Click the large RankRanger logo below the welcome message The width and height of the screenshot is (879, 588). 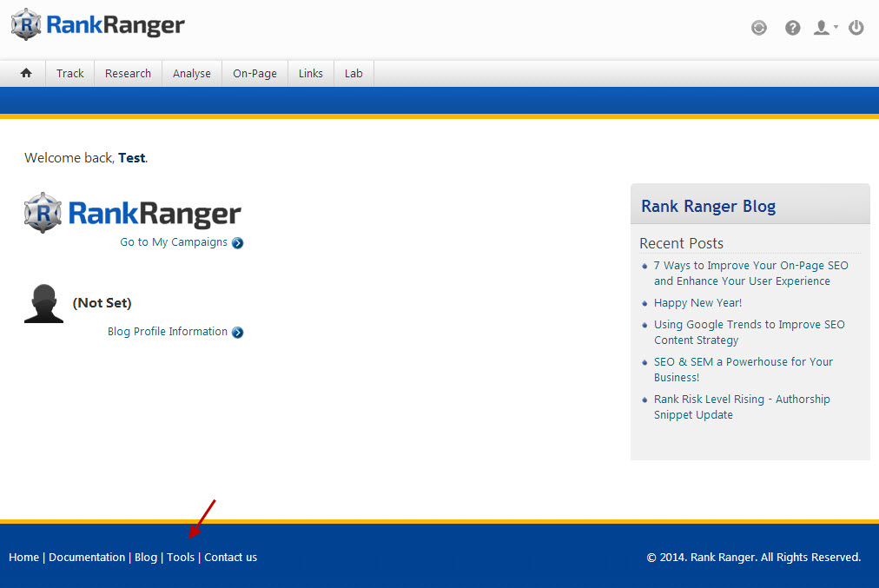tap(132, 213)
